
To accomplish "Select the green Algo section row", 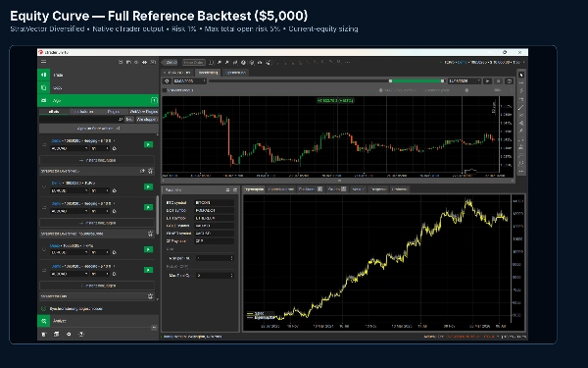I will pos(98,100).
